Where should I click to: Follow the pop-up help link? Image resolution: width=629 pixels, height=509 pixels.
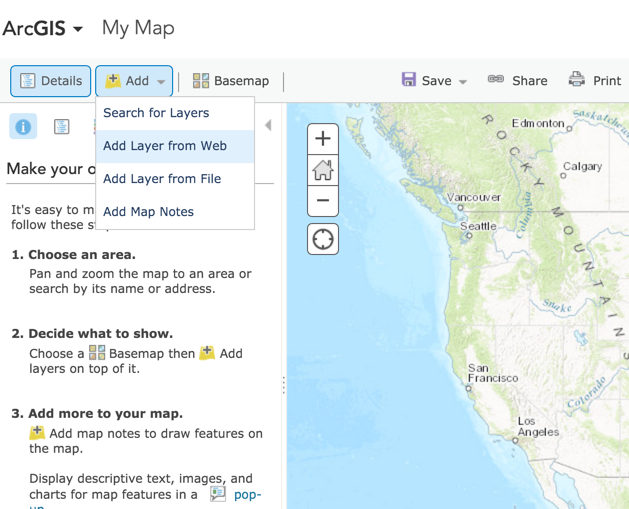[x=246, y=494]
